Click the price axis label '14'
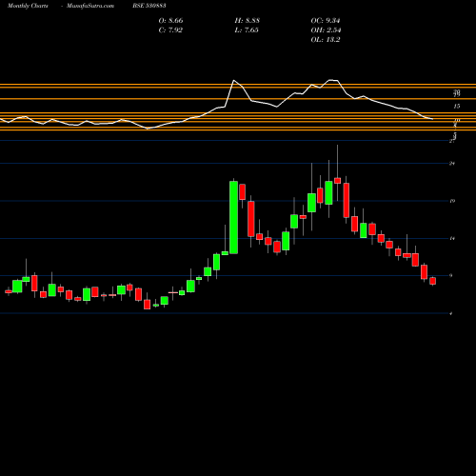Viewport: 476px width, 476px height. (452, 238)
